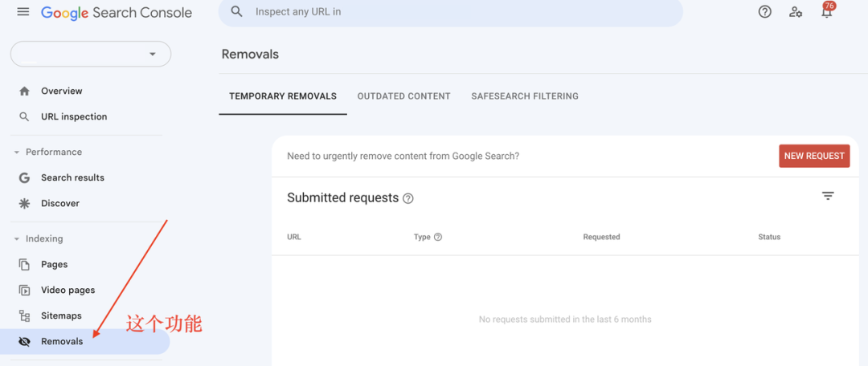868x366 pixels.
Task: Click the filter rows icon
Action: click(828, 196)
